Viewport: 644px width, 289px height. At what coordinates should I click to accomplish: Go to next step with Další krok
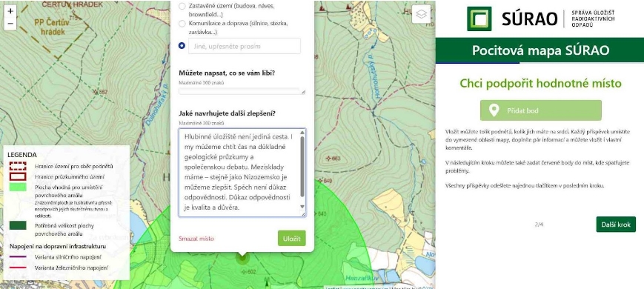click(x=616, y=224)
